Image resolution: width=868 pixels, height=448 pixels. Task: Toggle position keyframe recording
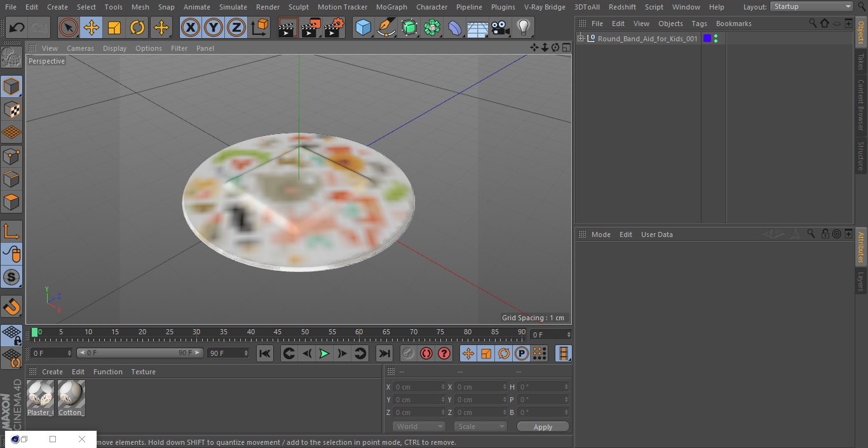tap(468, 353)
